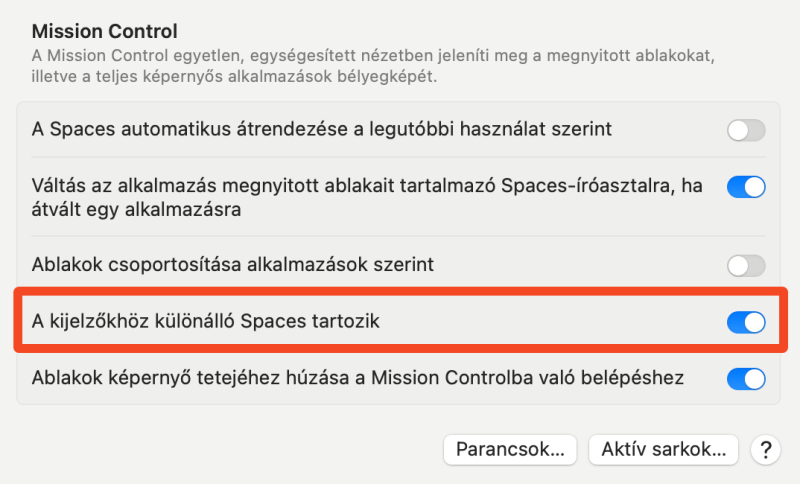The width and height of the screenshot is (800, 484).
Task: Click the word 'Spaces-íróasztalra' in the second option
Action: pyautogui.click(x=587, y=186)
